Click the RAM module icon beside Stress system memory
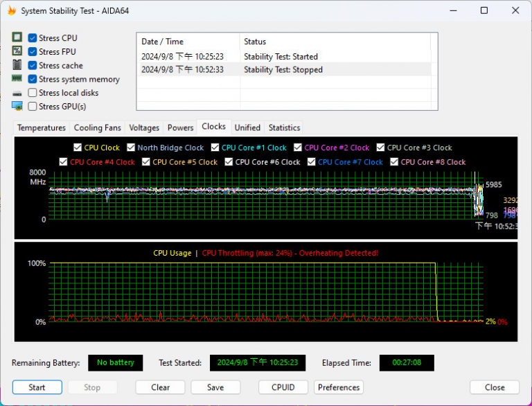This screenshot has height=406, width=532. 17,78
